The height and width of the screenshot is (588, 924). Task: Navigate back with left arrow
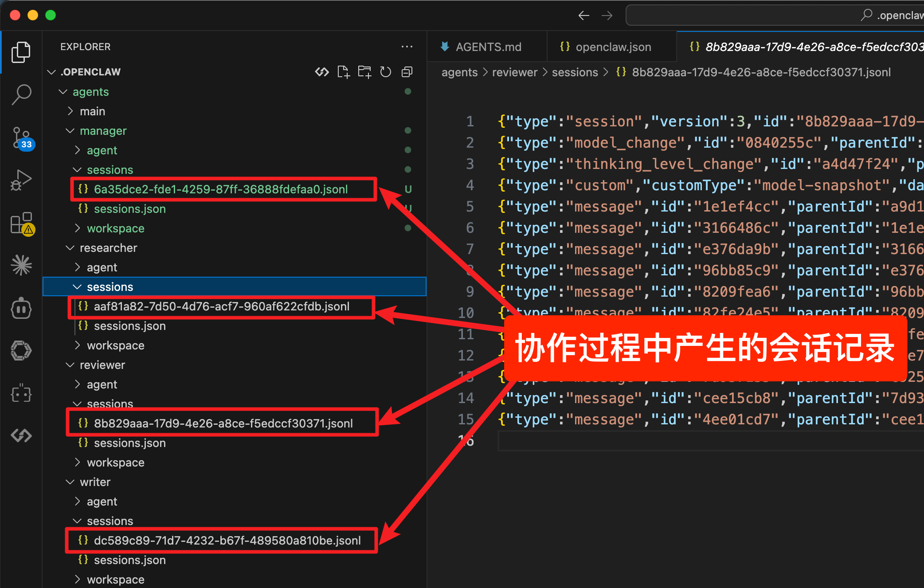point(583,16)
